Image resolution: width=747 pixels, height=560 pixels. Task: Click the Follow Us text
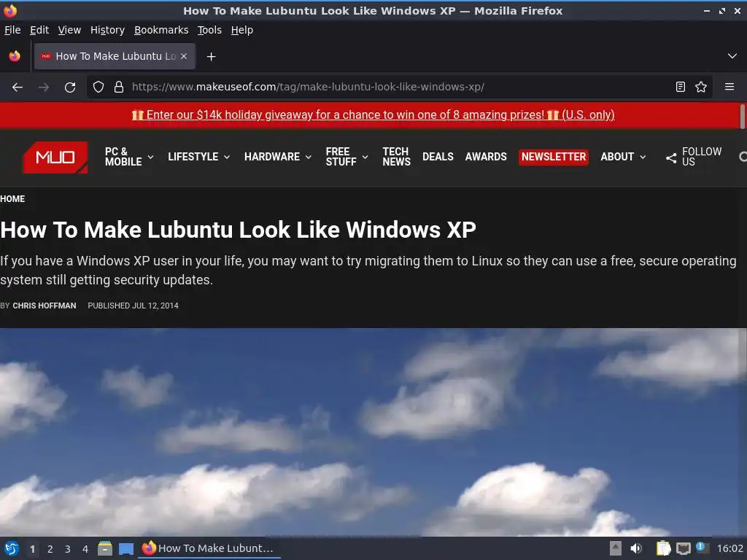702,157
